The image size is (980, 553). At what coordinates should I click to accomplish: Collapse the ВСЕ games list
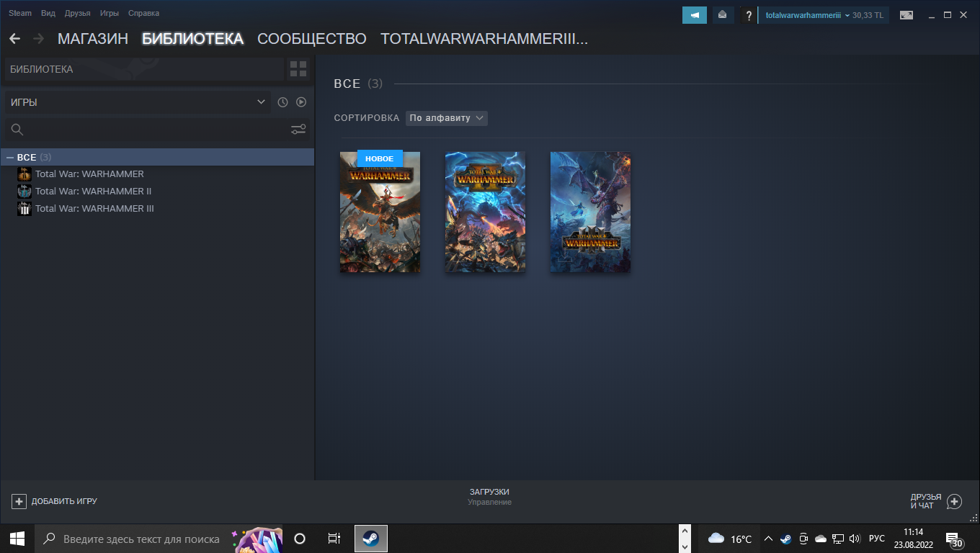click(x=10, y=157)
